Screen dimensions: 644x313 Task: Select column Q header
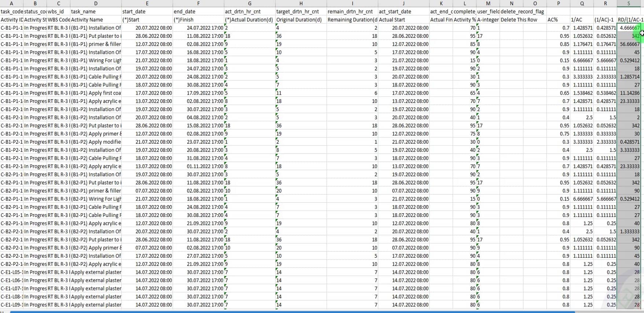click(582, 3)
